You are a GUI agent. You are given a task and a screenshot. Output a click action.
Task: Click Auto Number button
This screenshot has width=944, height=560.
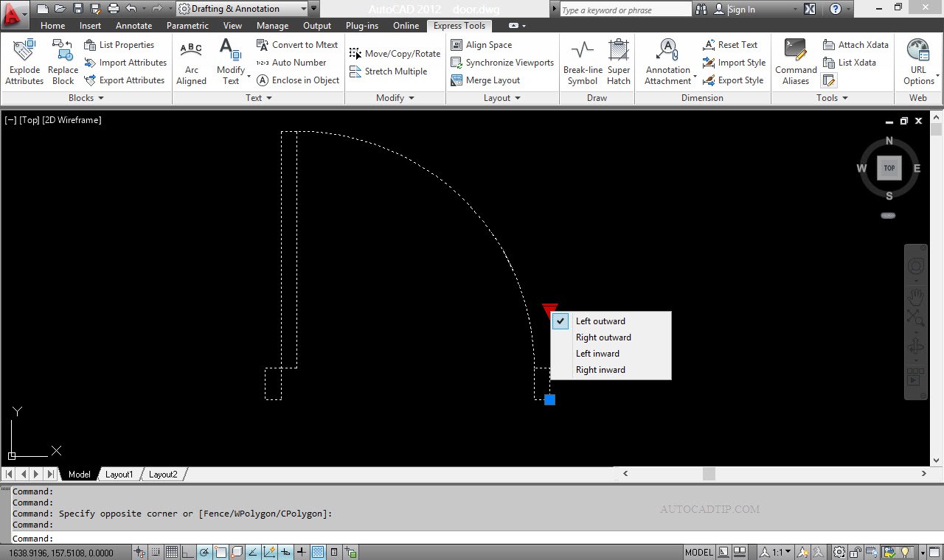[291, 63]
